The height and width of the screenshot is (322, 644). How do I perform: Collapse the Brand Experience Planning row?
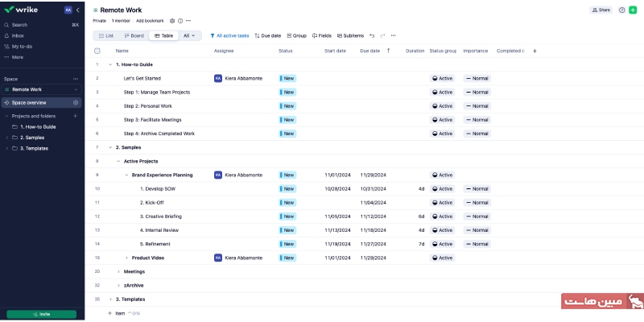pyautogui.click(x=126, y=175)
